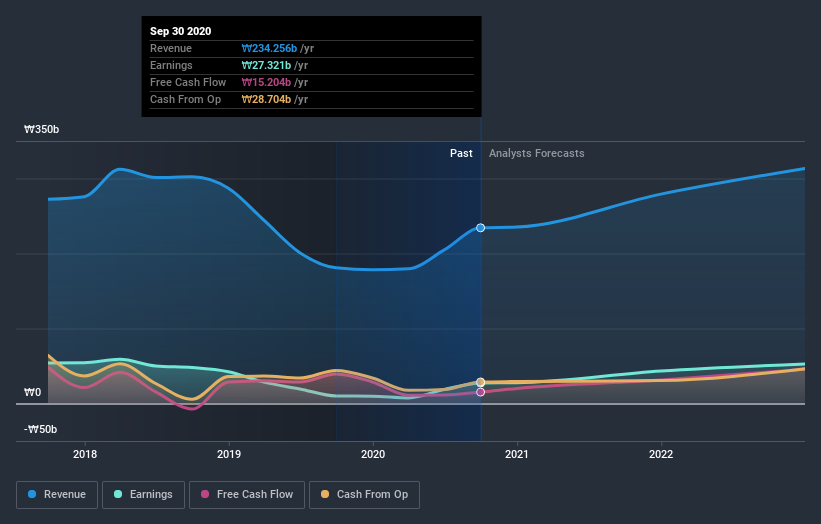Toggle the Revenue legend button
This screenshot has width=821, height=524.
pyautogui.click(x=57, y=495)
